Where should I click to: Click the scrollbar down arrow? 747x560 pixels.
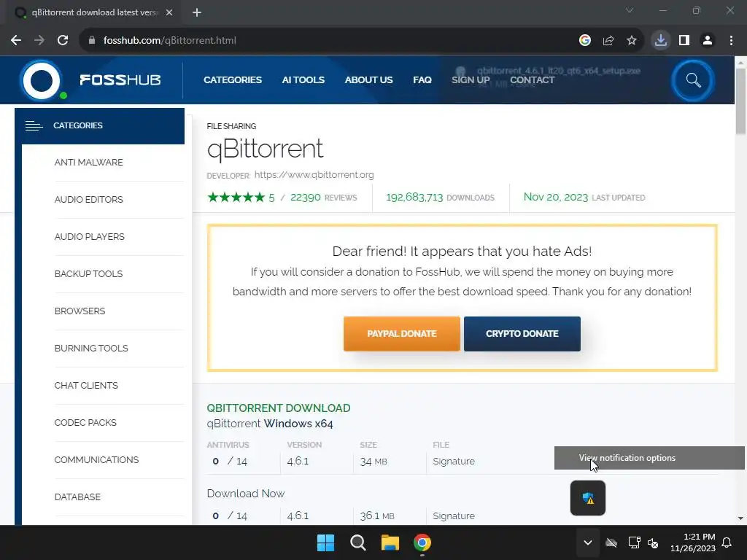740,518
